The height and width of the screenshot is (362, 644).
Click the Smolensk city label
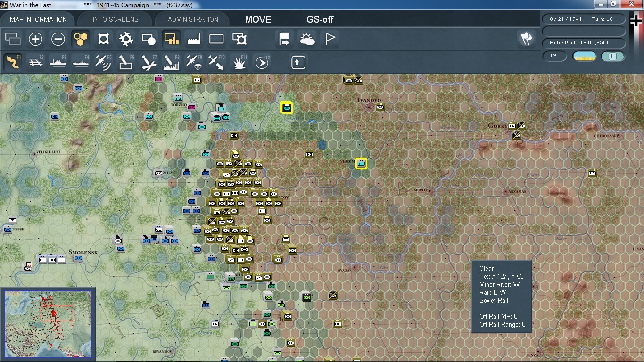point(83,252)
